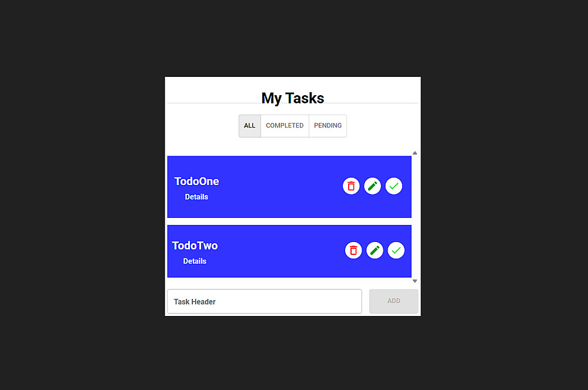Mark TodoOne as completed with checkmark
Viewport: 588px width, 390px height.
pos(394,186)
